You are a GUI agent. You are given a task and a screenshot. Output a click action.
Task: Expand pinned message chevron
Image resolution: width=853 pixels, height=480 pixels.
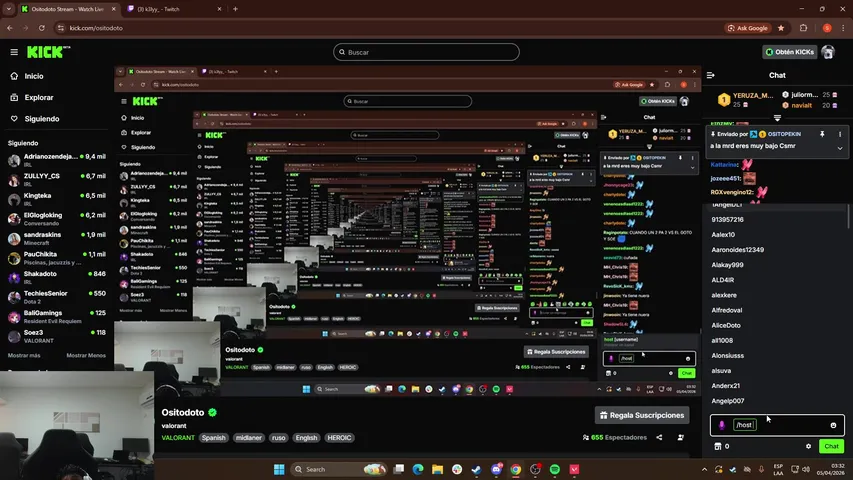point(840,148)
